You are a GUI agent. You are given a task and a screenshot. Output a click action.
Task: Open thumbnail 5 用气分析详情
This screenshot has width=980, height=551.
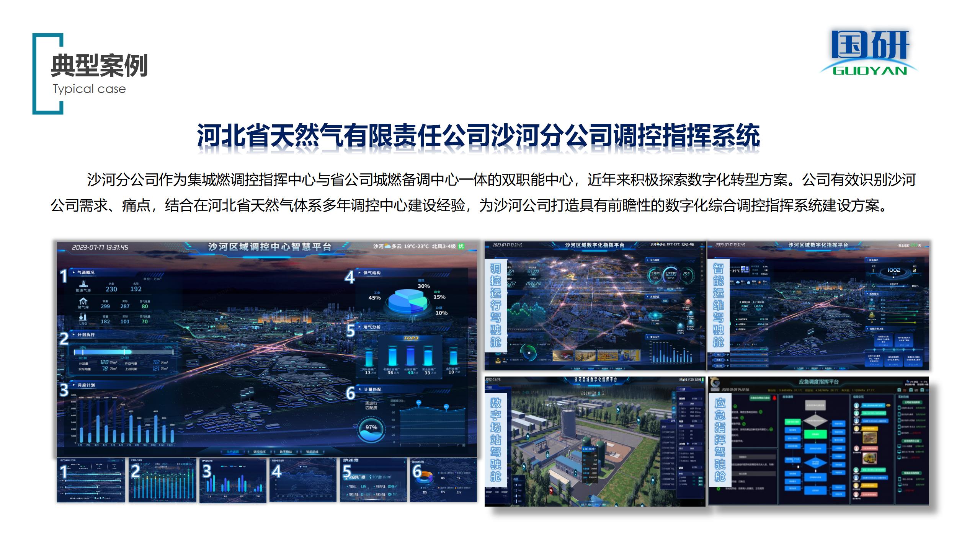[373, 480]
